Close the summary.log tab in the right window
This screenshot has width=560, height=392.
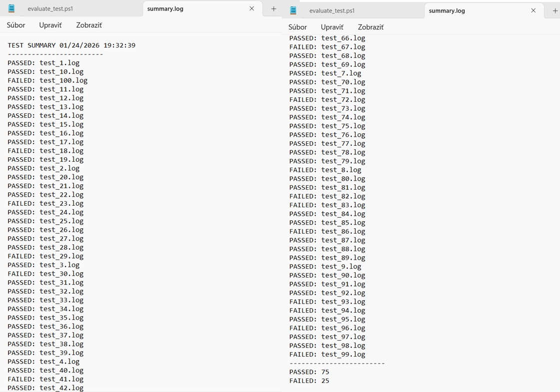click(x=533, y=10)
